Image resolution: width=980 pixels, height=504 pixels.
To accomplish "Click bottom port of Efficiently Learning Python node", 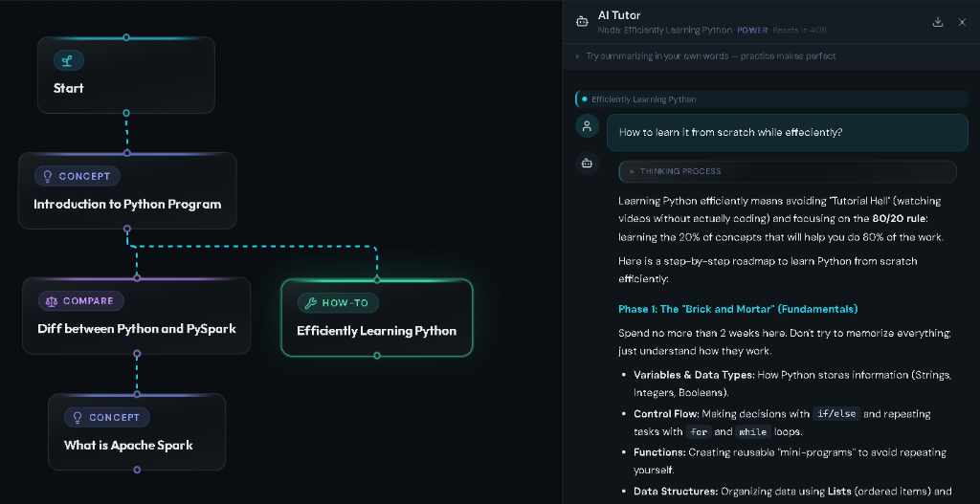I will click(377, 356).
